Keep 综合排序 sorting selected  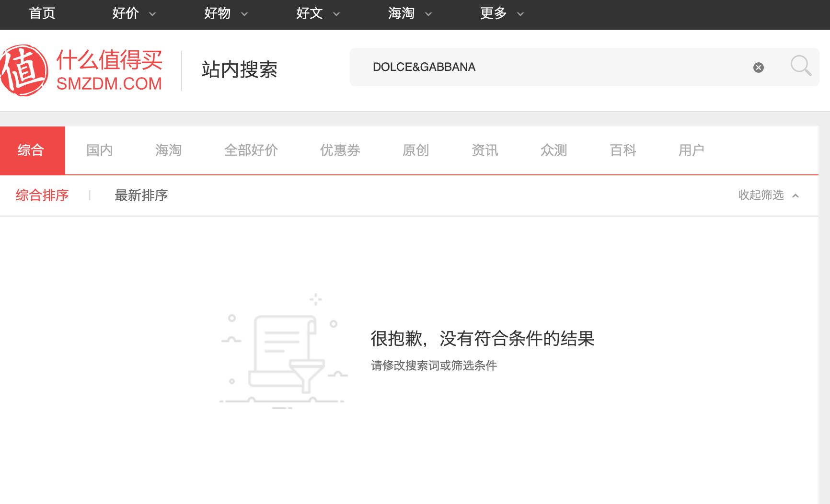click(x=41, y=195)
